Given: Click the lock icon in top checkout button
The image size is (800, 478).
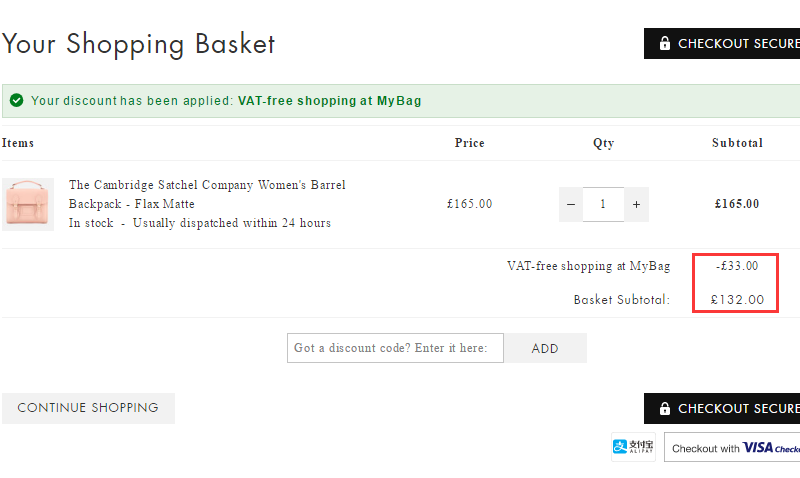Looking at the screenshot, I should [x=664, y=44].
